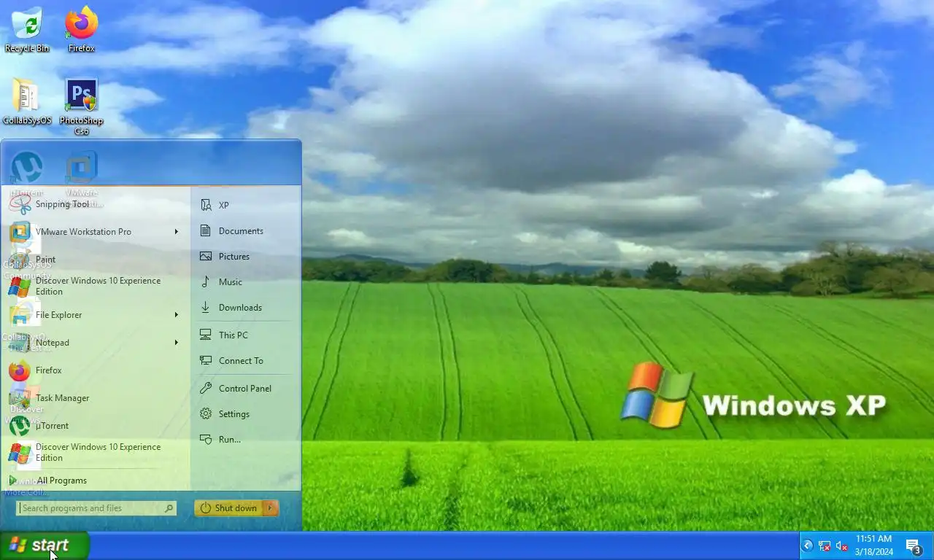Expand All Programs list
Screen dimensions: 934x560
coord(96,481)
